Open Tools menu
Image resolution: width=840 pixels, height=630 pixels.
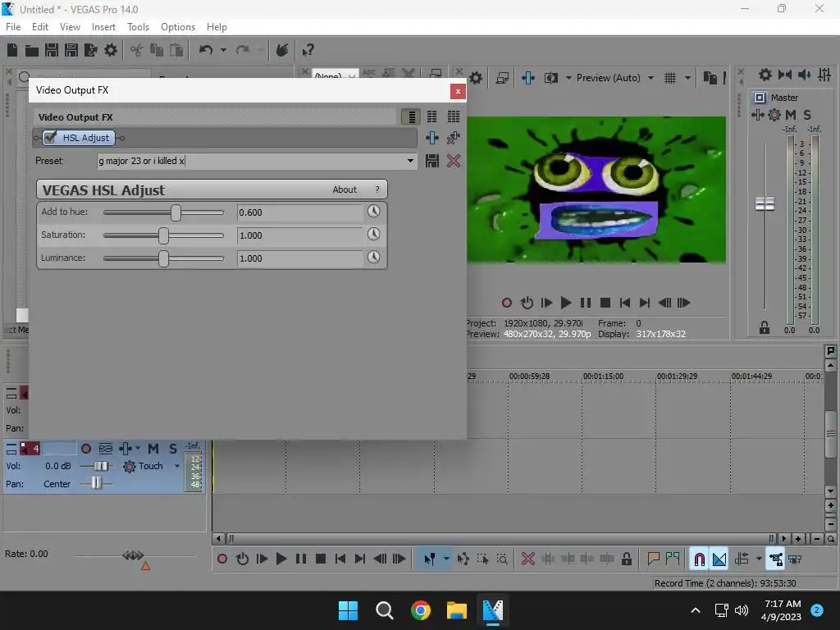(138, 27)
